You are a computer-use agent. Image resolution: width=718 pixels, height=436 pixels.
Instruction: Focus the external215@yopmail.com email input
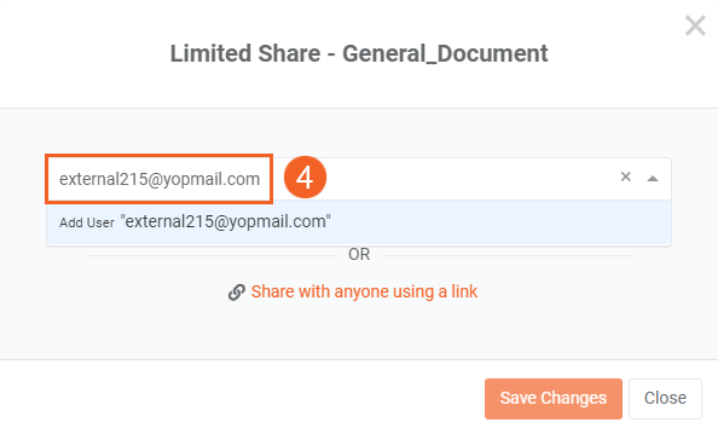click(159, 179)
